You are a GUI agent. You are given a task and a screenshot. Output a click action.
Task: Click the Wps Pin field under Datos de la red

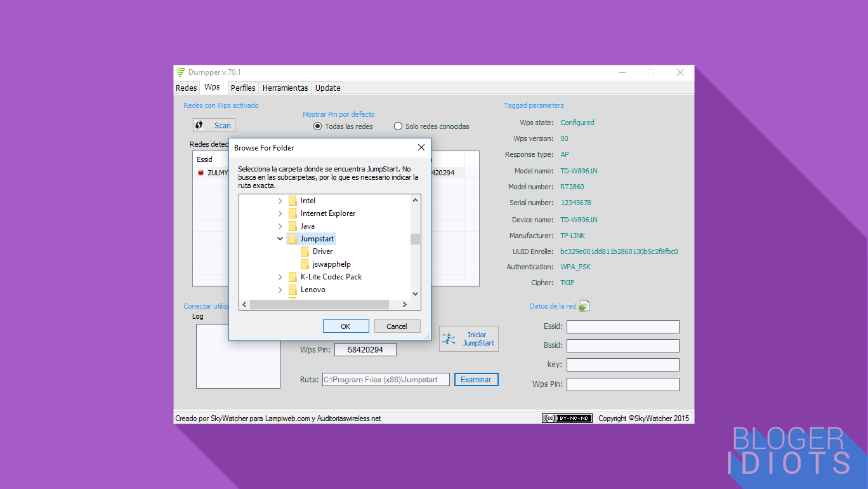click(623, 384)
